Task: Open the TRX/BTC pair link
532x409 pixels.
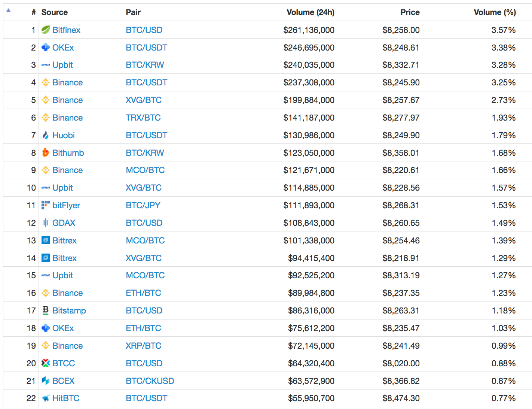Action: pos(143,118)
